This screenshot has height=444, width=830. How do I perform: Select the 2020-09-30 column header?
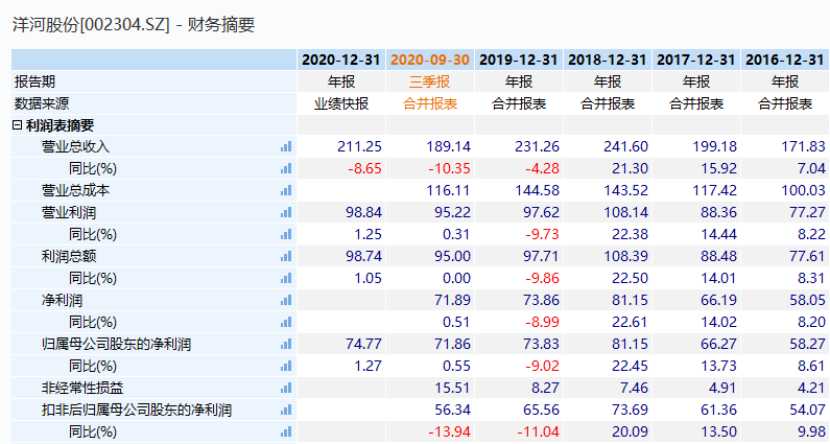click(430, 60)
